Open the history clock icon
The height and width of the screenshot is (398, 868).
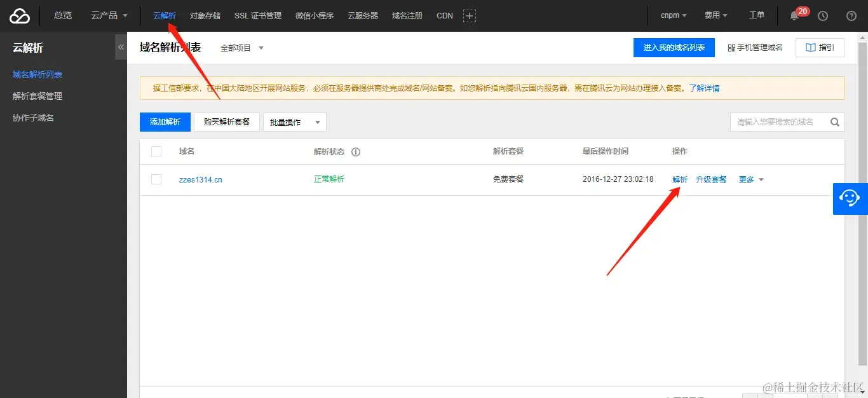click(823, 16)
